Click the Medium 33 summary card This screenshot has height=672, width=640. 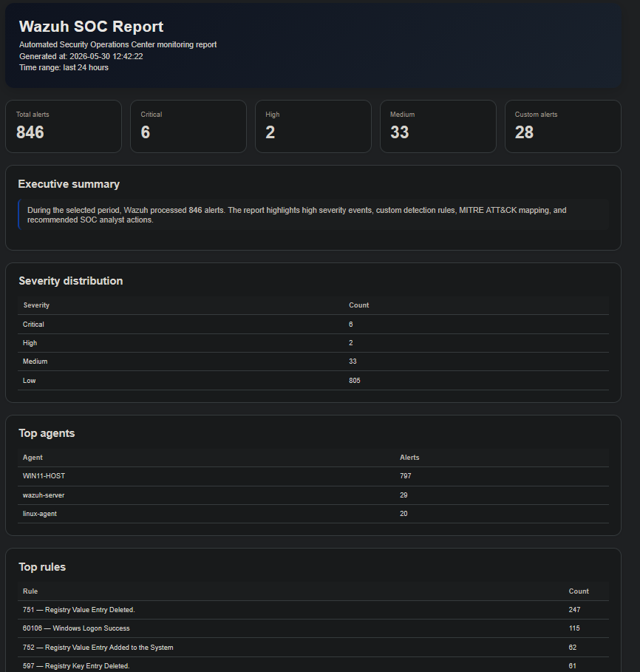point(438,126)
